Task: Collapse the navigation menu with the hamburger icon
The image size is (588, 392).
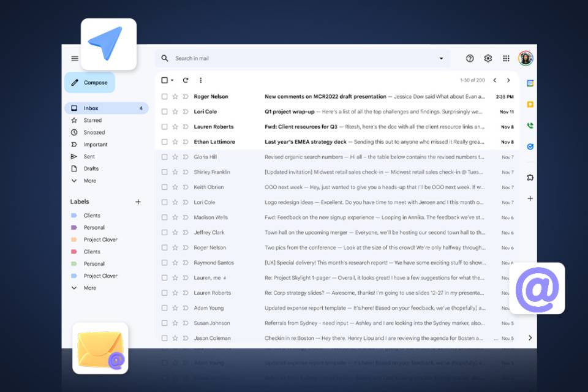Action: click(75, 58)
